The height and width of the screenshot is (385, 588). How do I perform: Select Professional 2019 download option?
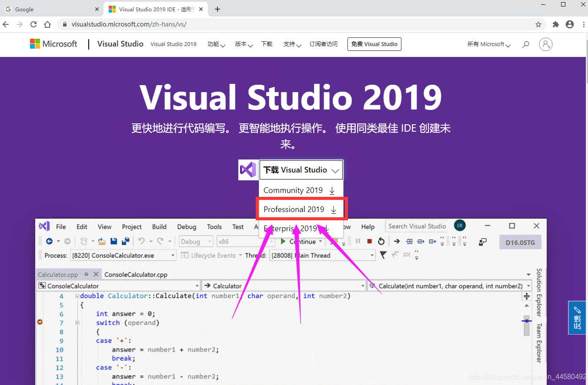pyautogui.click(x=301, y=209)
